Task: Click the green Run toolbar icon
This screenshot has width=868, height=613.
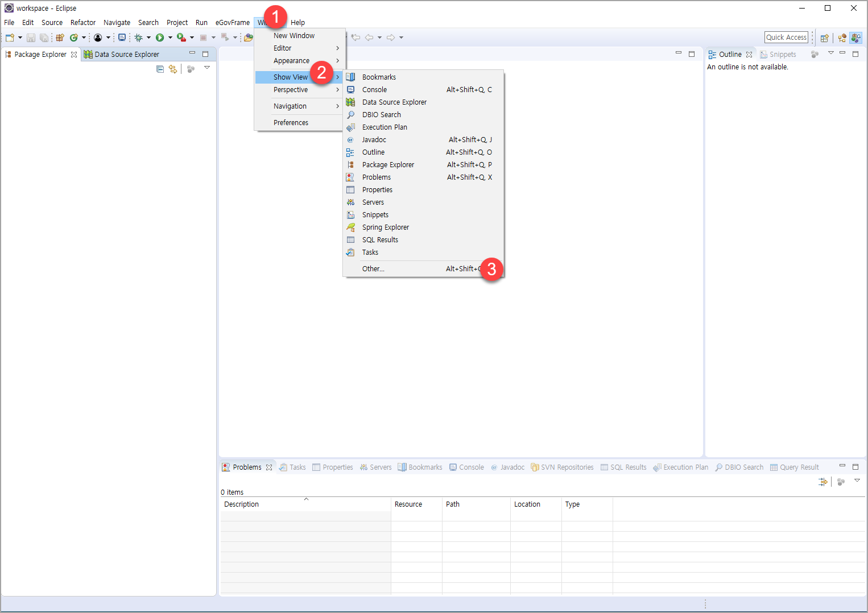Action: point(160,38)
